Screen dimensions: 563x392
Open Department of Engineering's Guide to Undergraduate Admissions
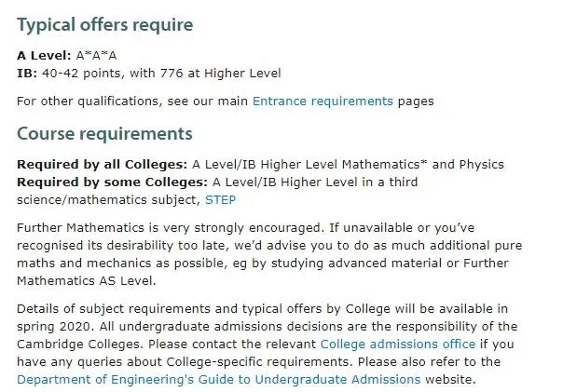219,380
